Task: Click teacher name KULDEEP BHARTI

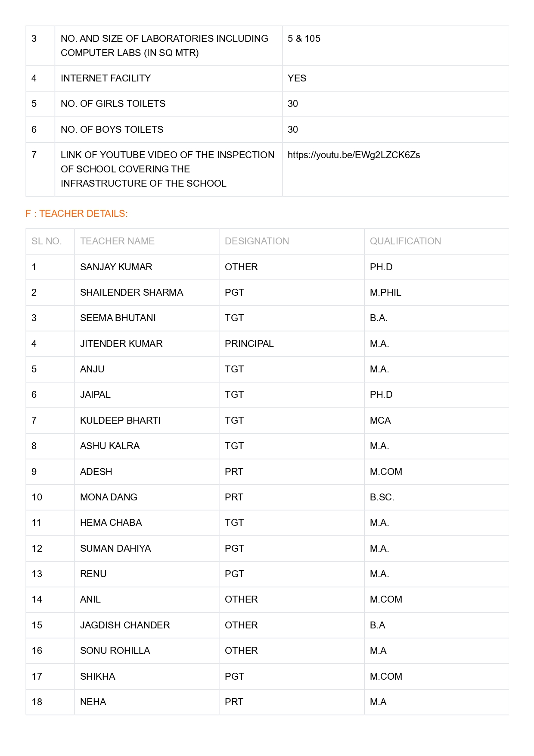Action: click(x=120, y=421)
